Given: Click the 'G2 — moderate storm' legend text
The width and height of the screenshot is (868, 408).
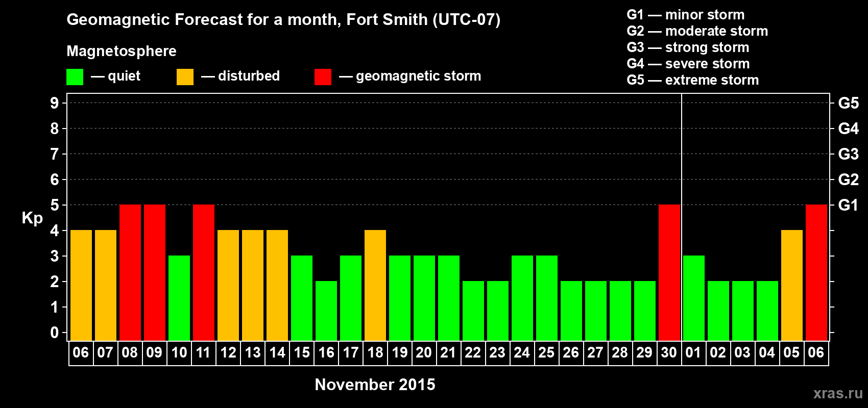Looking at the screenshot, I should tap(697, 31).
